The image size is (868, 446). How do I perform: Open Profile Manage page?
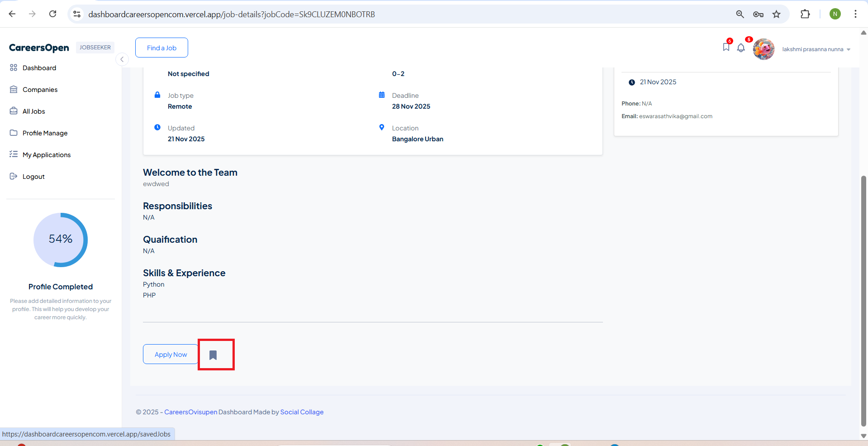(45, 133)
